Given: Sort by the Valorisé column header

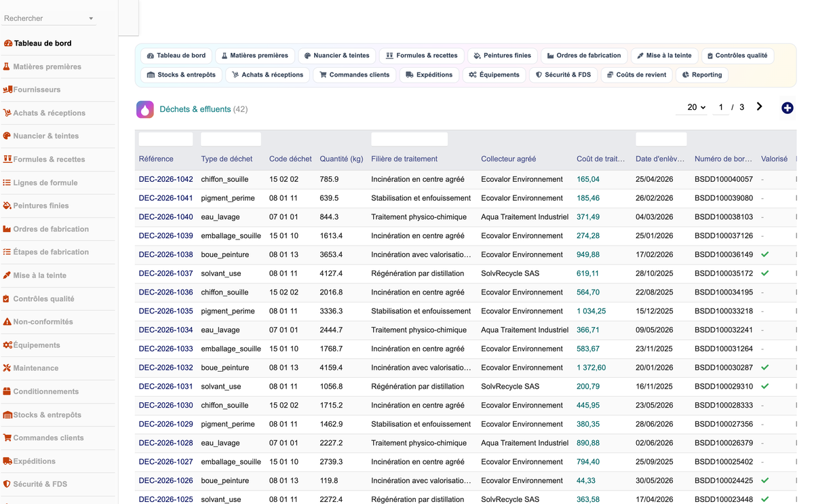Looking at the screenshot, I should pyautogui.click(x=774, y=159).
